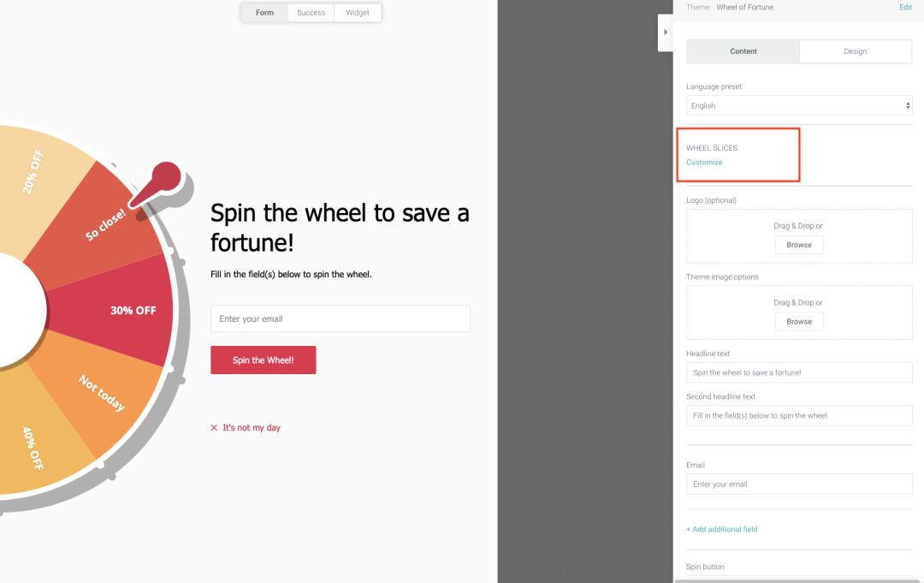Viewport: 924px width, 583px height.
Task: Open Customize for wheel slices
Action: tap(704, 163)
